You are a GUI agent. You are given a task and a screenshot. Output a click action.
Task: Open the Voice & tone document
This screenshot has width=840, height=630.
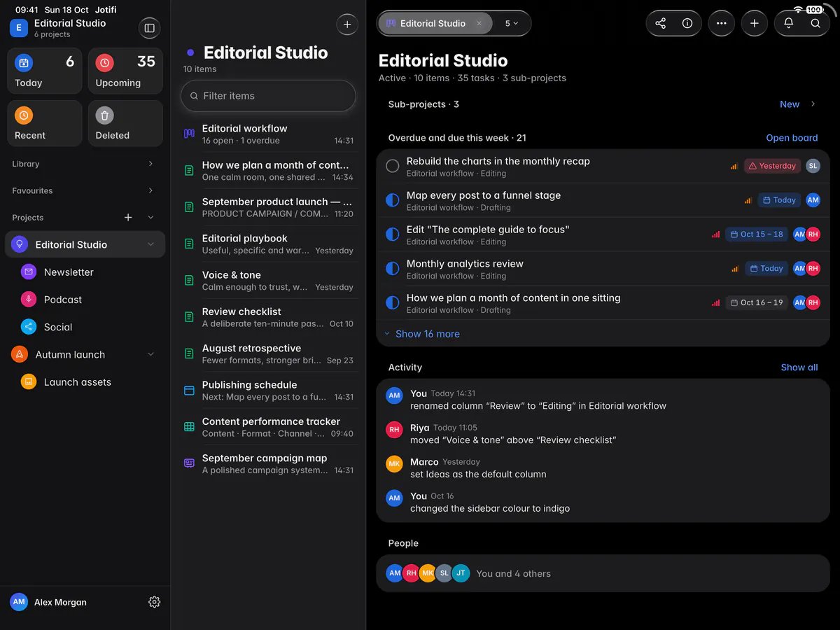269,281
